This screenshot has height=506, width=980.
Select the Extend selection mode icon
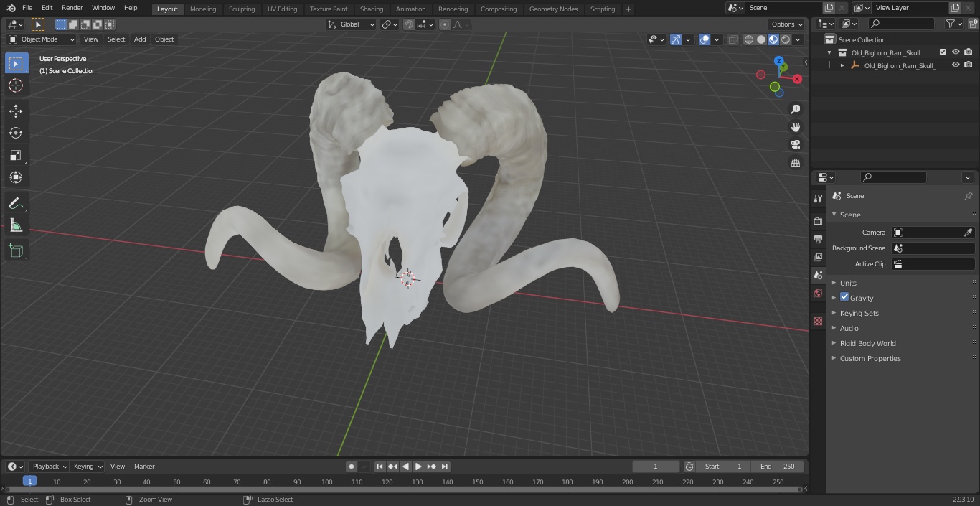point(73,24)
